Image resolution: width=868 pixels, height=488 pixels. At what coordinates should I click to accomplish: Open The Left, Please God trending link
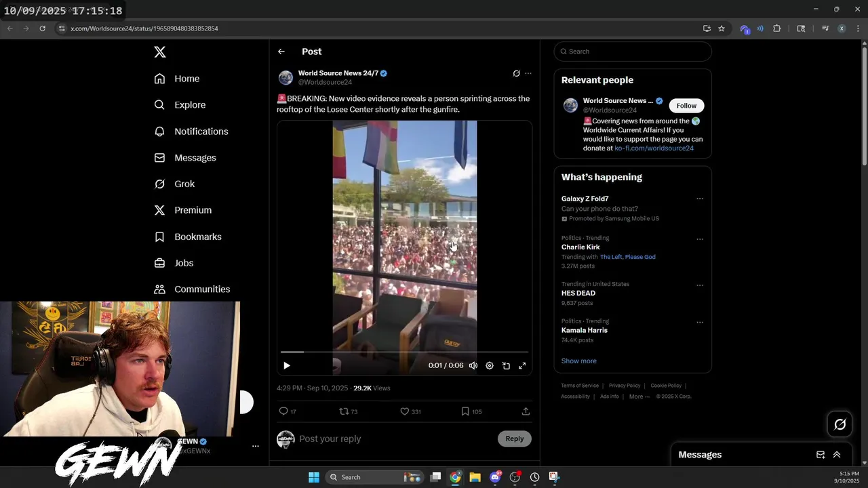pos(628,257)
